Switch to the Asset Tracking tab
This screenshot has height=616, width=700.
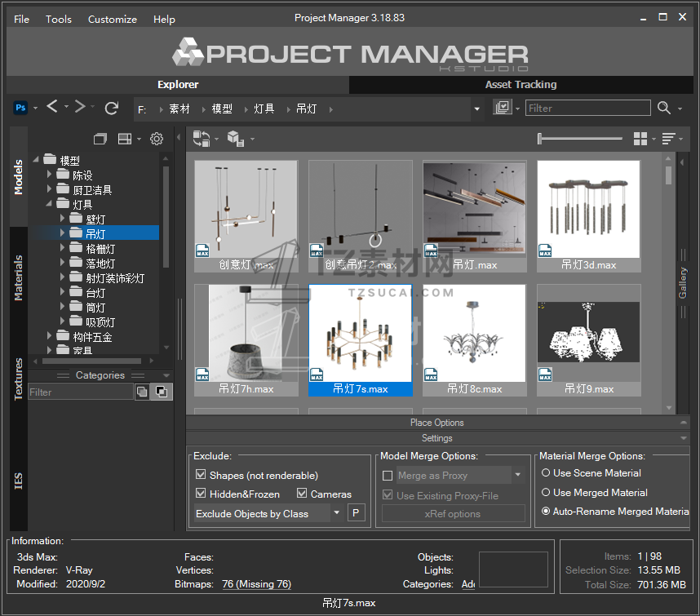pos(521,84)
